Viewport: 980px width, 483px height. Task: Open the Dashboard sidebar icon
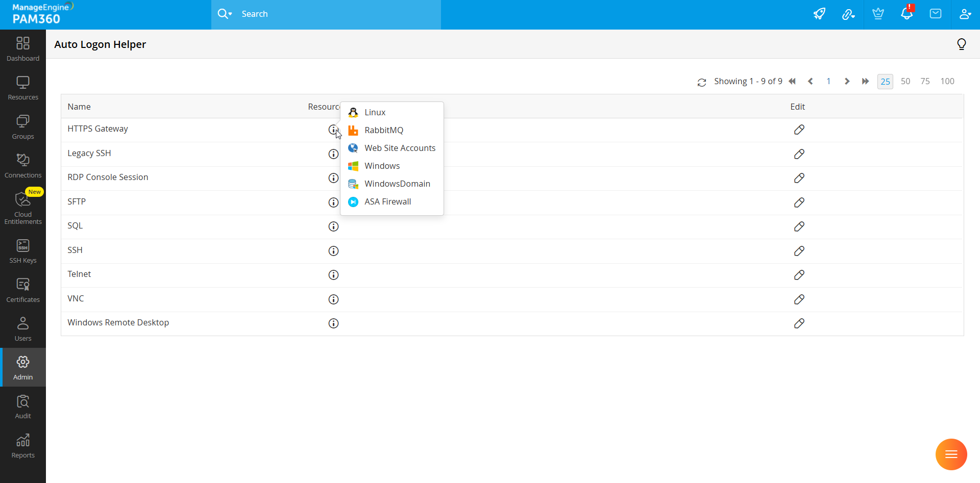[x=23, y=49]
